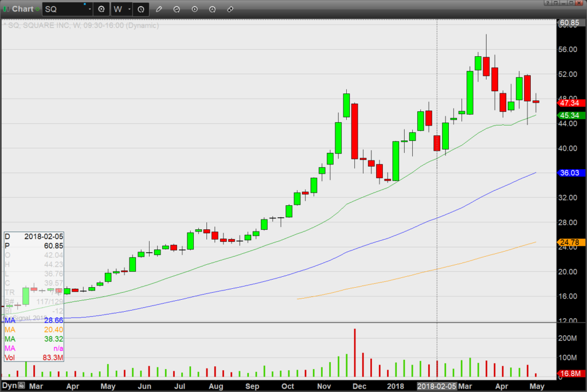This screenshot has height=392, width=587.
Task: Click the green MA 38.32 row
Action: pos(34,339)
